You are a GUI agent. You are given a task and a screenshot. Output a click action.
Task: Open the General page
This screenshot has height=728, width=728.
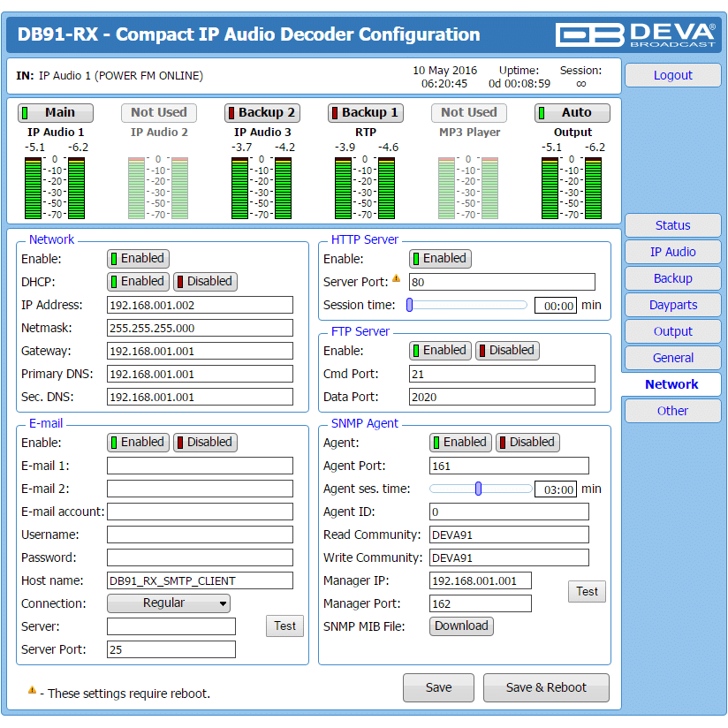(x=672, y=358)
